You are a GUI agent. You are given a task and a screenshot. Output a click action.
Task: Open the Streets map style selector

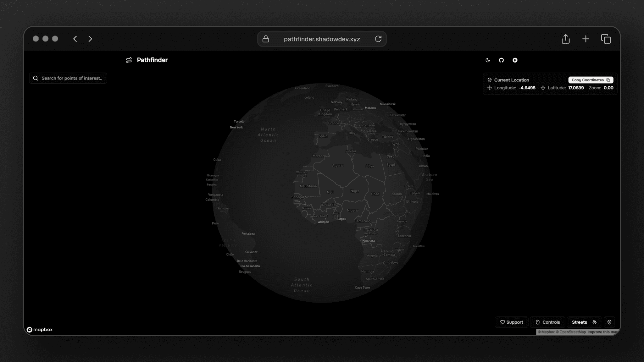tap(584, 322)
